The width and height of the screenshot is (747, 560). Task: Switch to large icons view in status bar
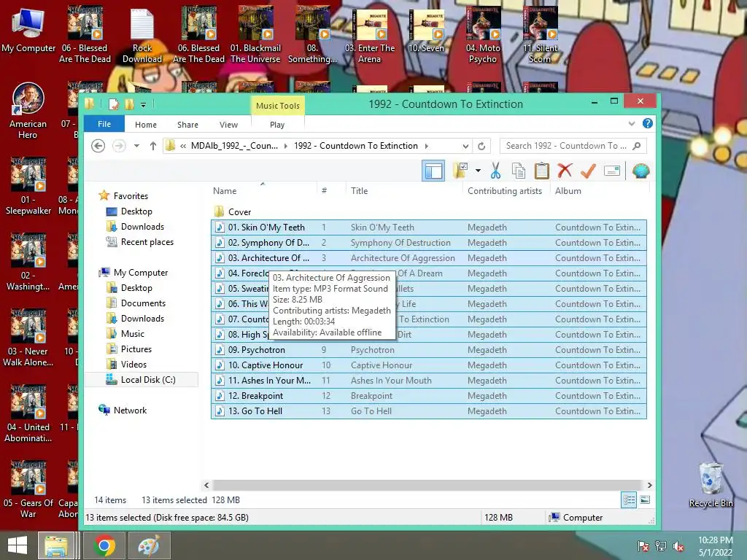pos(645,500)
